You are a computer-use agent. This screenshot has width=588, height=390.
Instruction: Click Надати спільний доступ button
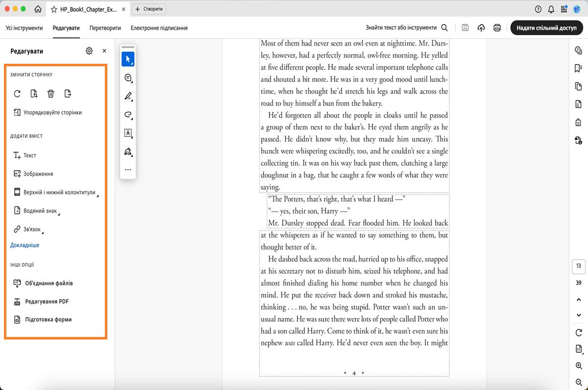(546, 28)
